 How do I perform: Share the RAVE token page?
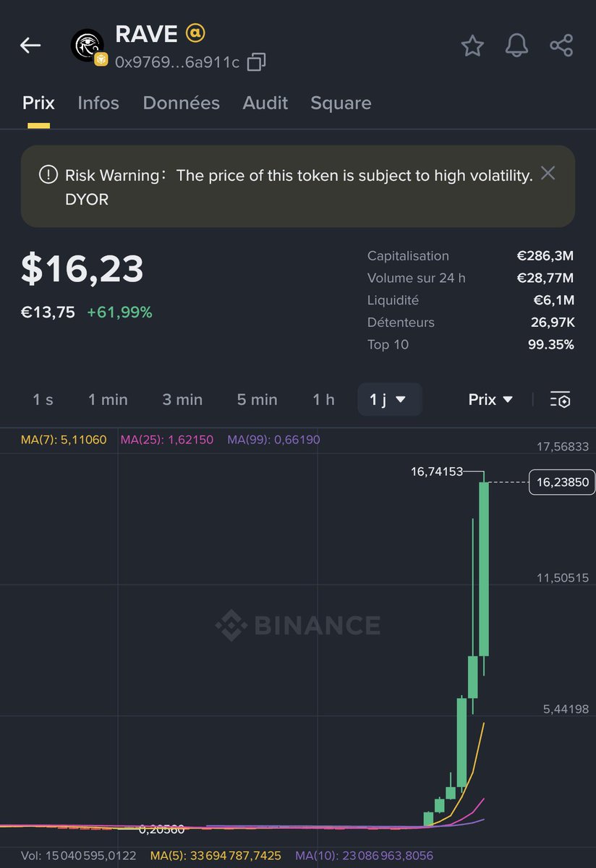[x=561, y=46]
